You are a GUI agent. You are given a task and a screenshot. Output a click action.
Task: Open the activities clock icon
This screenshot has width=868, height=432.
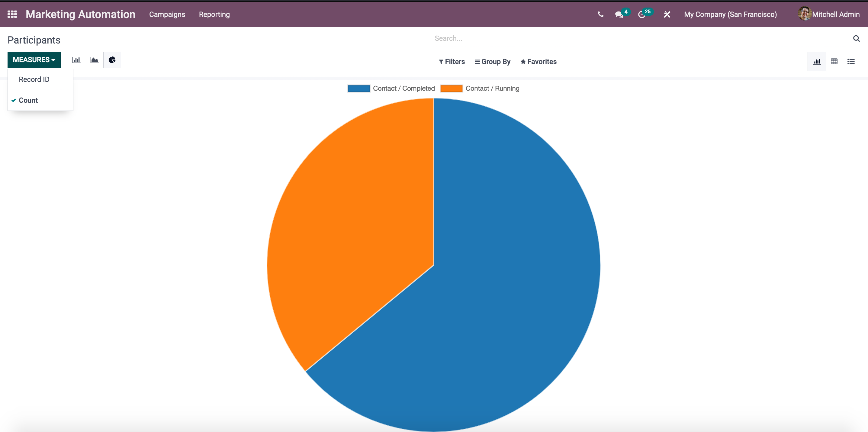(642, 15)
